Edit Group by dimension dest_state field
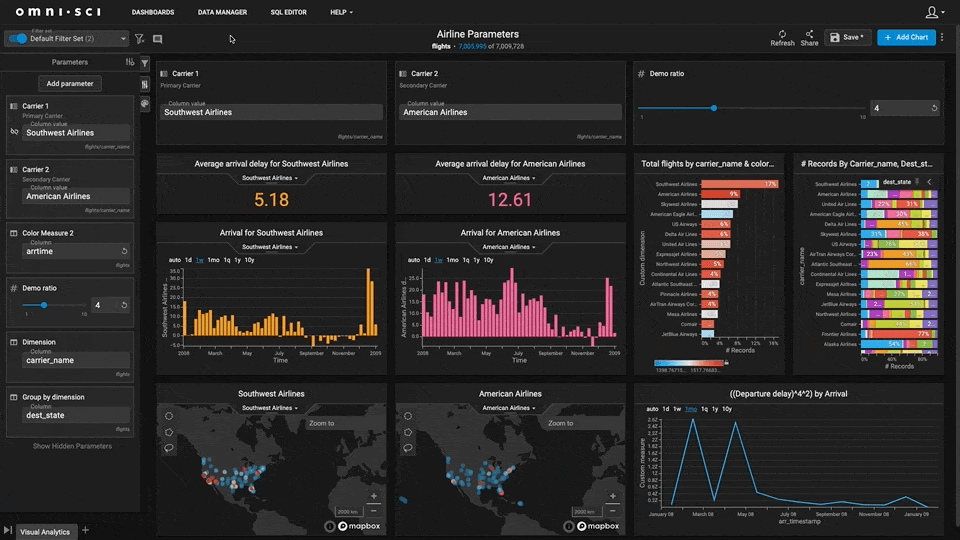The width and height of the screenshot is (960, 540). (x=76, y=415)
